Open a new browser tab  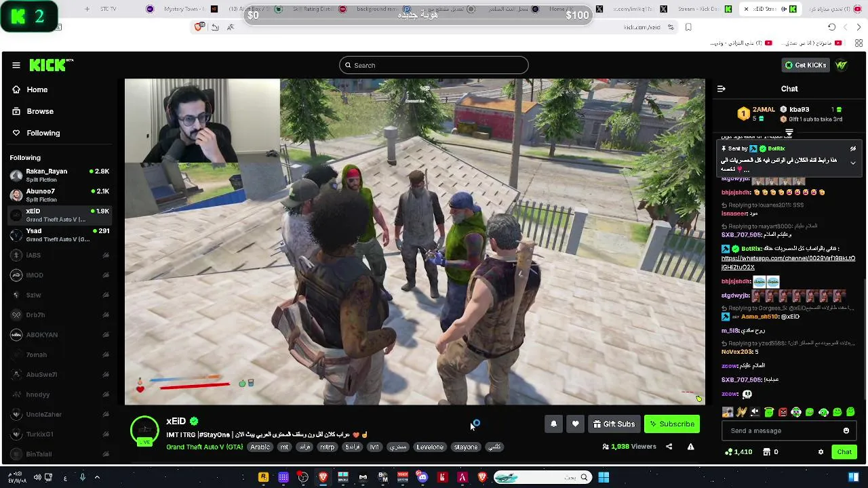click(87, 9)
